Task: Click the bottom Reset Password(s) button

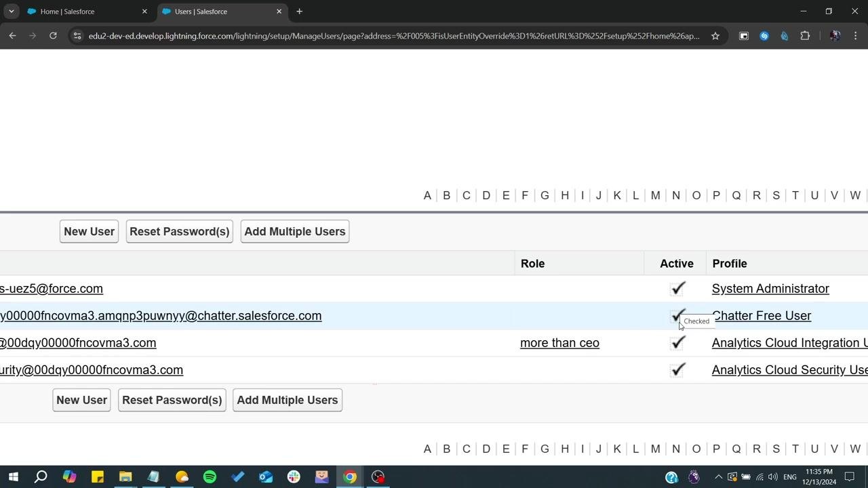Action: click(172, 400)
